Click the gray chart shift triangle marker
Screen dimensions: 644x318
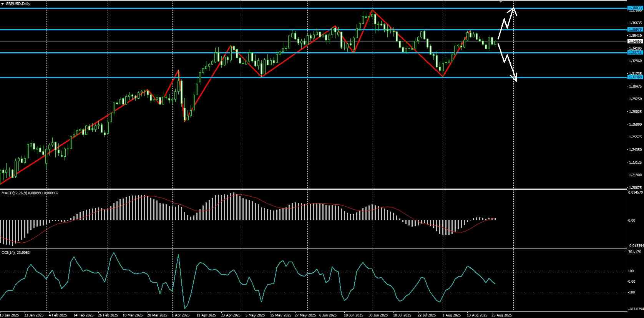(x=501, y=2)
